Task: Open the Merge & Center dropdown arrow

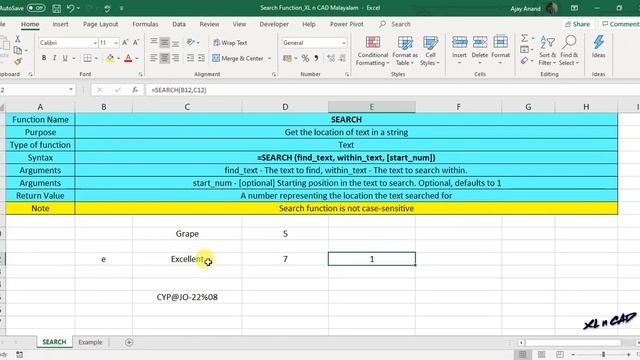Action: point(270,59)
